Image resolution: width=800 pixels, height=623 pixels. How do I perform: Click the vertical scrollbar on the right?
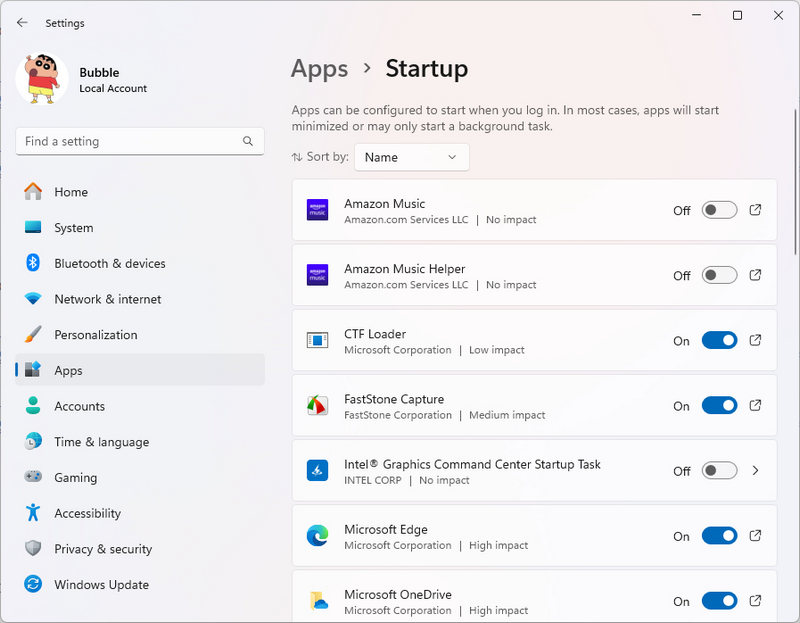pos(795,182)
